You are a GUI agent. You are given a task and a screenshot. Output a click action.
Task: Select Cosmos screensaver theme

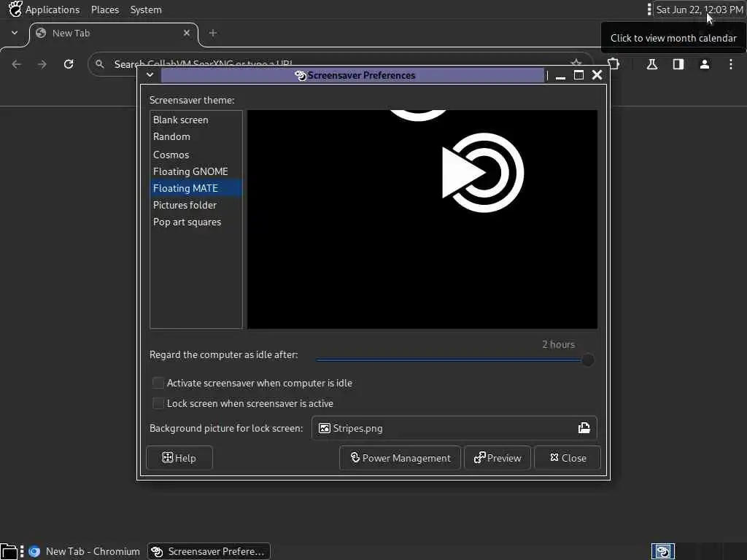[196, 155]
